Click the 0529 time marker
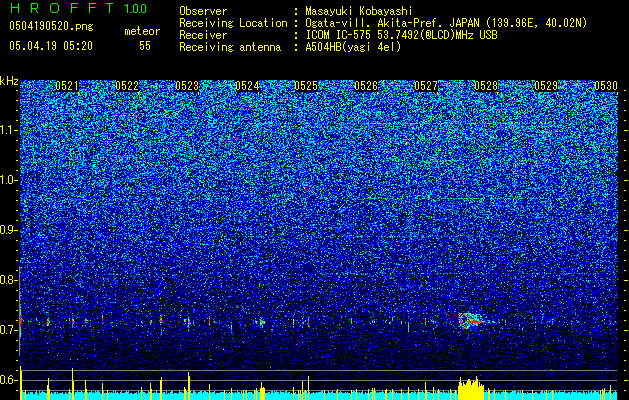 click(546, 86)
